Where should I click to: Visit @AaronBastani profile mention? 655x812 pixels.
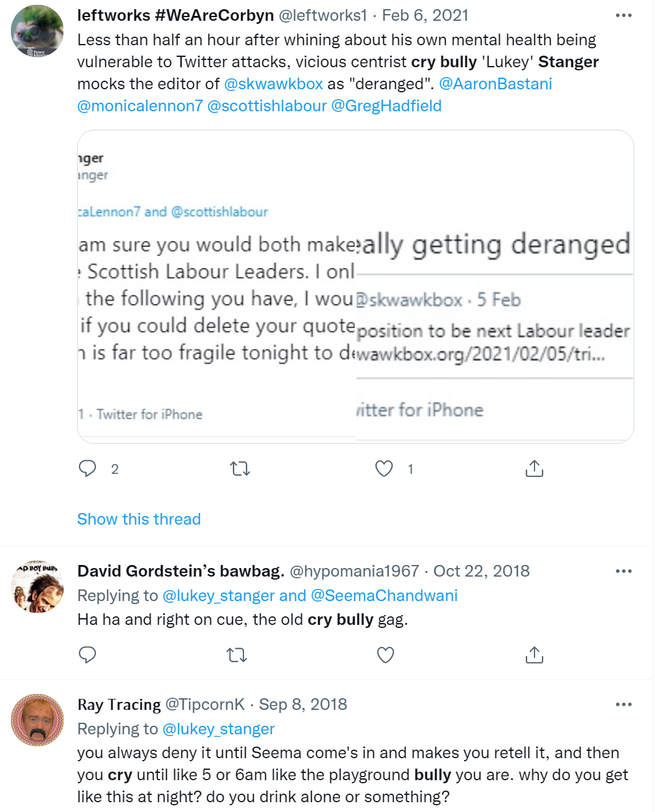pyautogui.click(x=495, y=84)
